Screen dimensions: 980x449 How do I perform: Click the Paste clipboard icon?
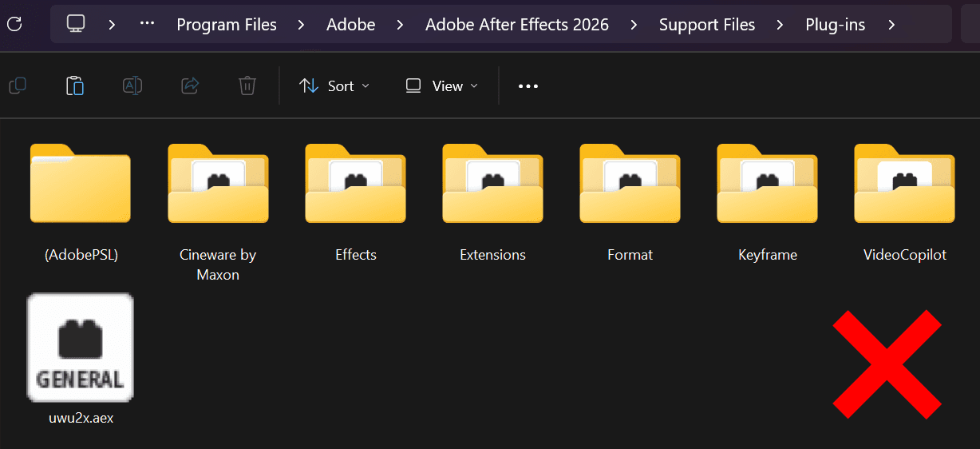pos(75,85)
